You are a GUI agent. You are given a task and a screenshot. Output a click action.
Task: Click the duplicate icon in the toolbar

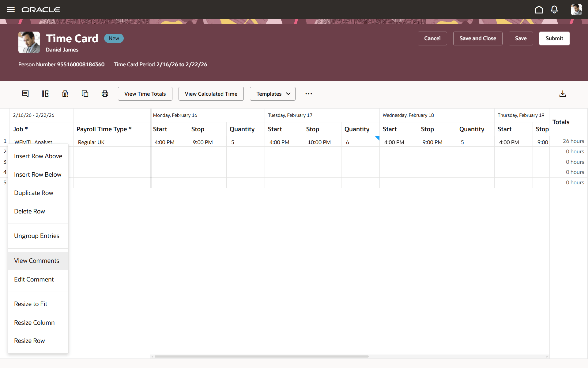coord(85,94)
